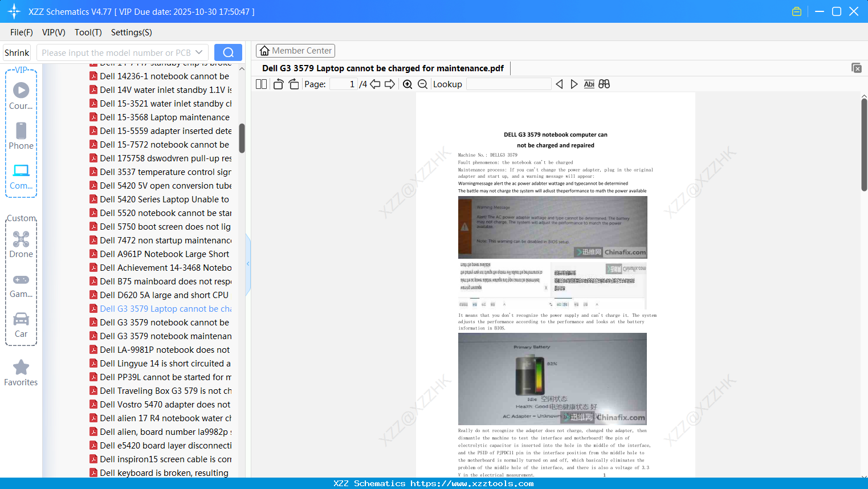Open 'Dell 3537 temperature control' file
868x489 pixels.
click(x=166, y=172)
